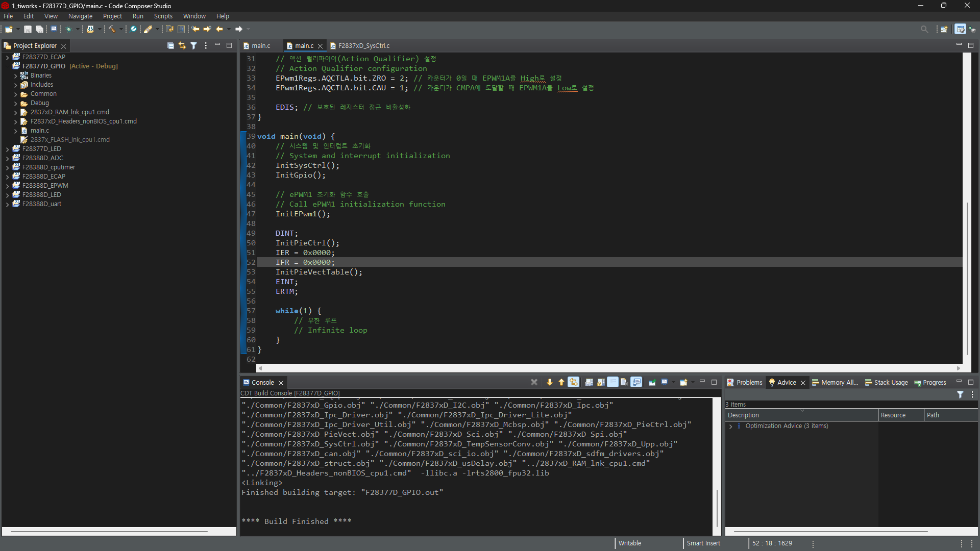This screenshot has width=980, height=551.
Task: Collapse all in Project Explorer
Action: [x=170, y=45]
